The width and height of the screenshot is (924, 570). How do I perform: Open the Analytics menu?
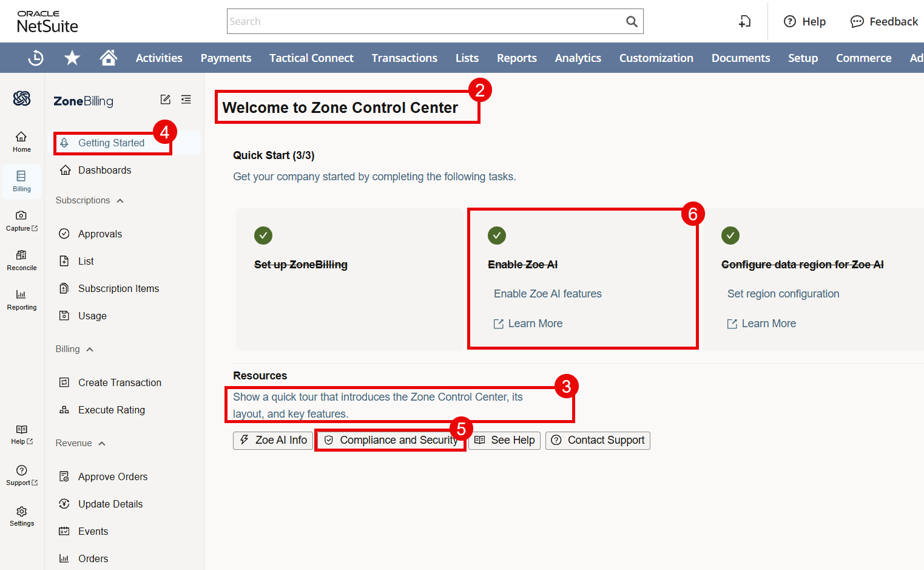[578, 58]
